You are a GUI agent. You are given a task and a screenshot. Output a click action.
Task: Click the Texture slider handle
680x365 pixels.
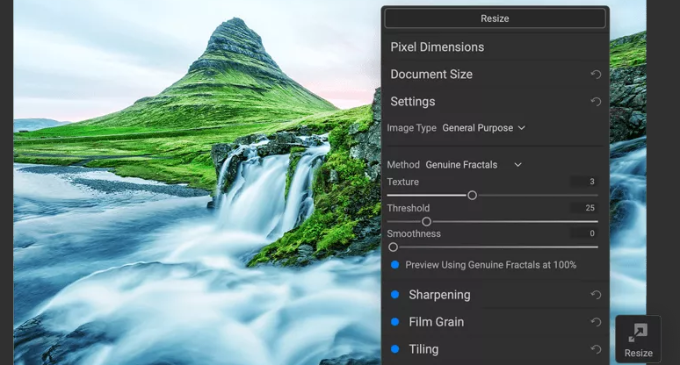pos(472,196)
